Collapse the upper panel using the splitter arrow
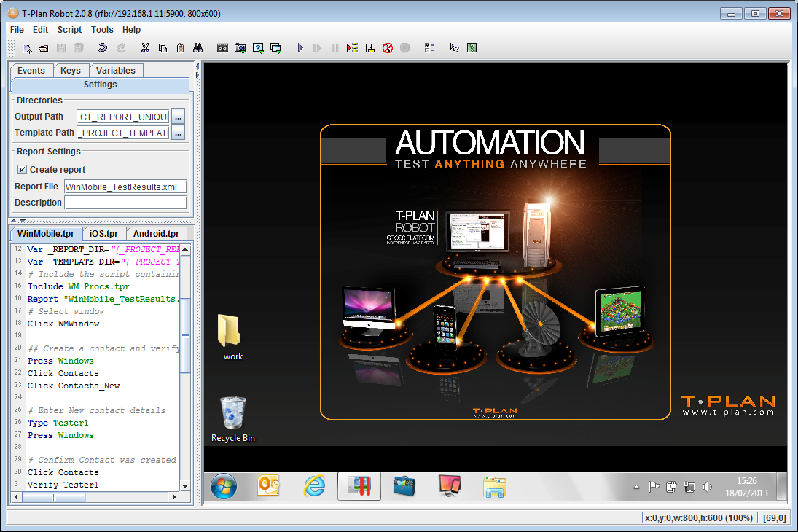798x532 pixels. click(x=13, y=221)
